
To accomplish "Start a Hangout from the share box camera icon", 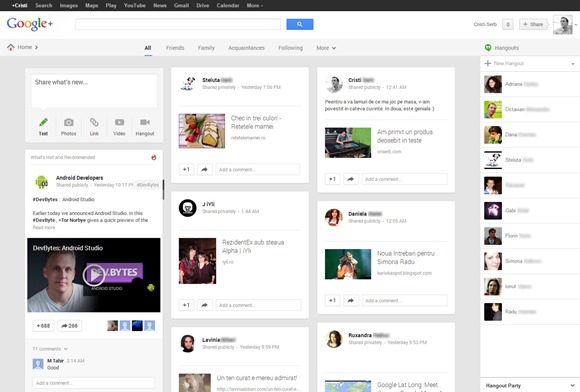I will pos(145,122).
